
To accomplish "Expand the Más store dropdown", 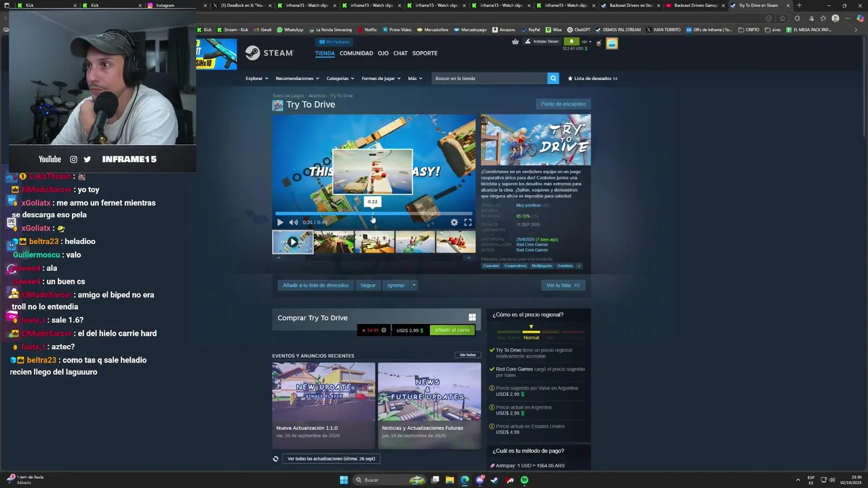I will coord(414,78).
